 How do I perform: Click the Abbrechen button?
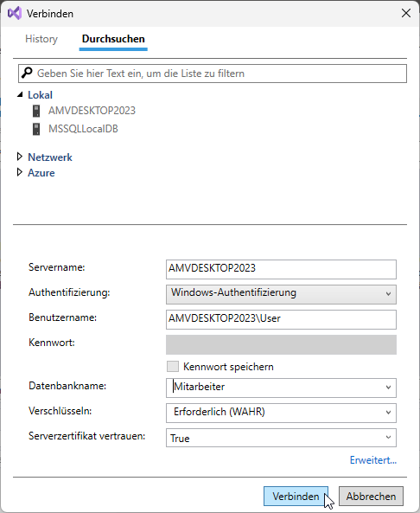[371, 496]
